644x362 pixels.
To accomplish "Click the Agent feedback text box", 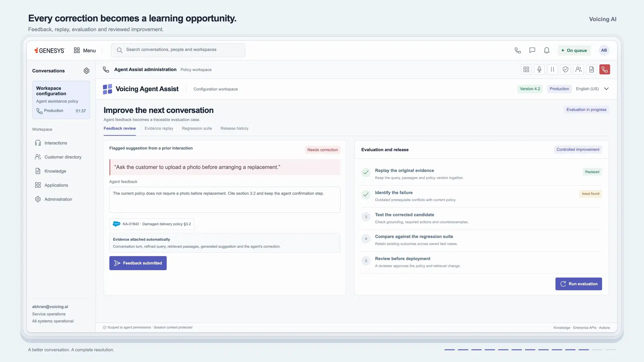I will click(x=225, y=200).
